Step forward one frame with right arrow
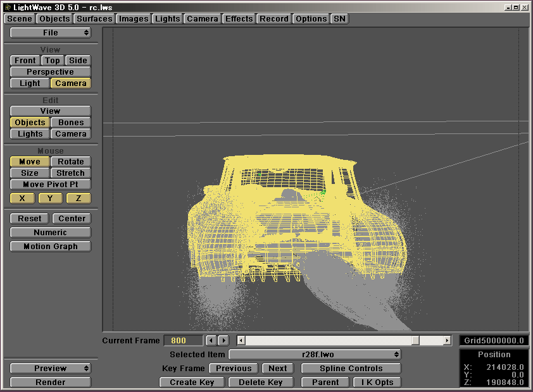 click(x=223, y=341)
